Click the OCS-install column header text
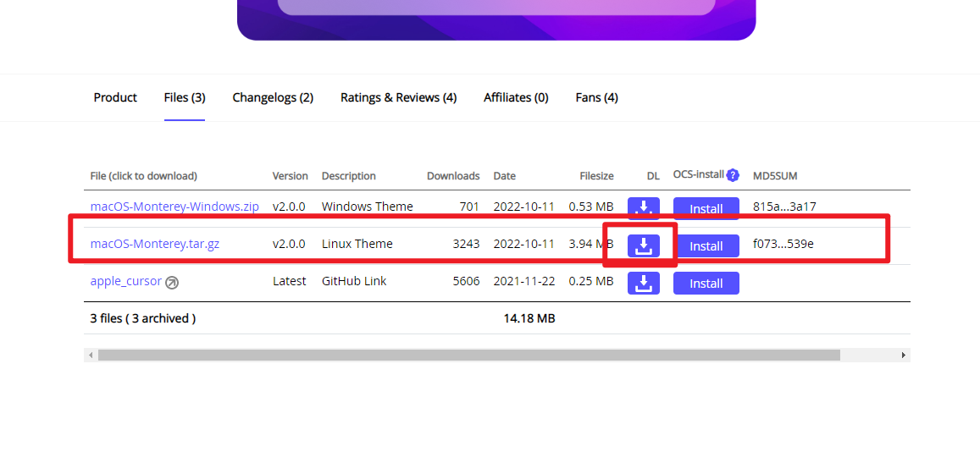This screenshot has height=452, width=980. 698,174
